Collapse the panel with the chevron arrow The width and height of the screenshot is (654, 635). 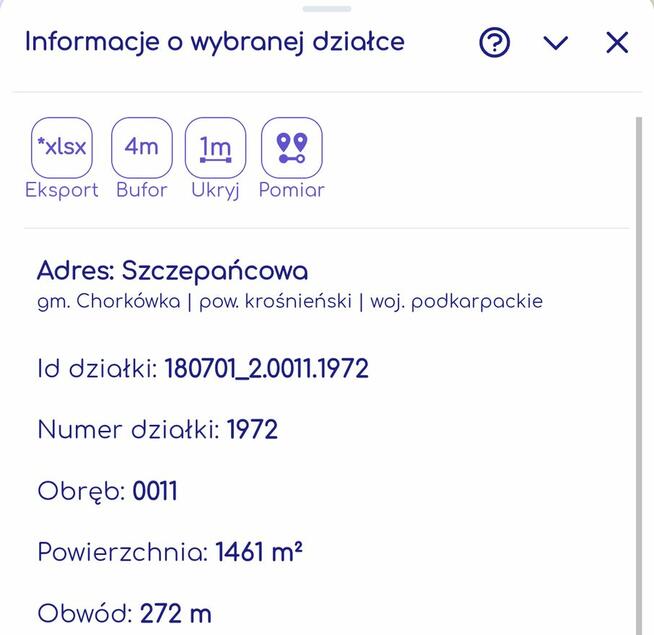pos(556,43)
